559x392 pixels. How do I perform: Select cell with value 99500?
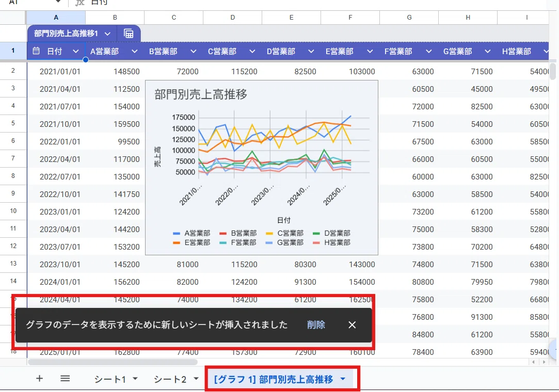(x=115, y=142)
